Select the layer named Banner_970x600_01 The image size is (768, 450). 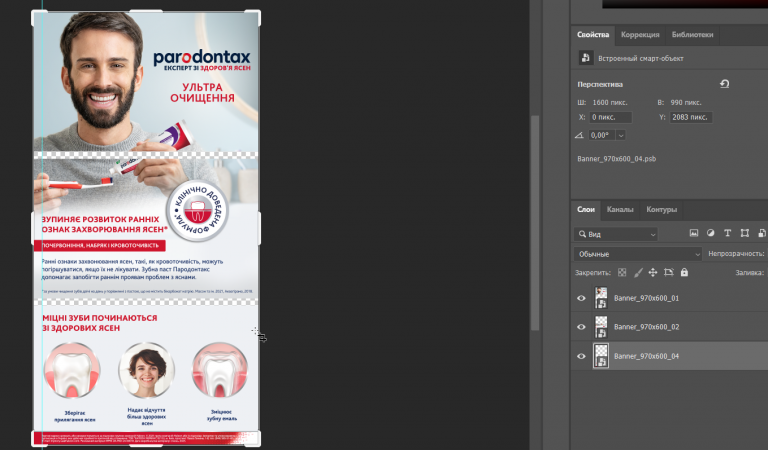(x=647, y=298)
